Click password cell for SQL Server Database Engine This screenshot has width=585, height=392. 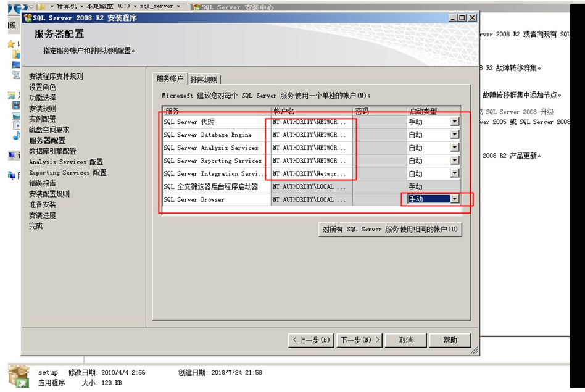coord(380,135)
